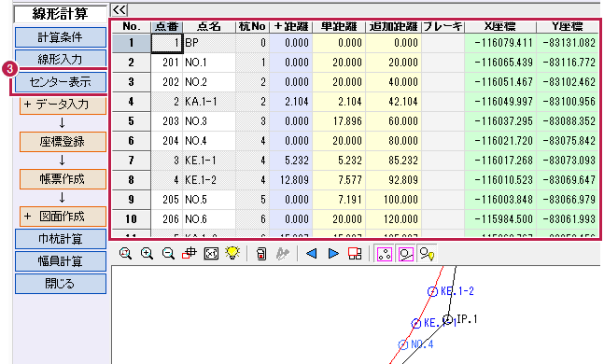Click the ブレーキ column header
The image size is (604, 364).
click(x=443, y=26)
